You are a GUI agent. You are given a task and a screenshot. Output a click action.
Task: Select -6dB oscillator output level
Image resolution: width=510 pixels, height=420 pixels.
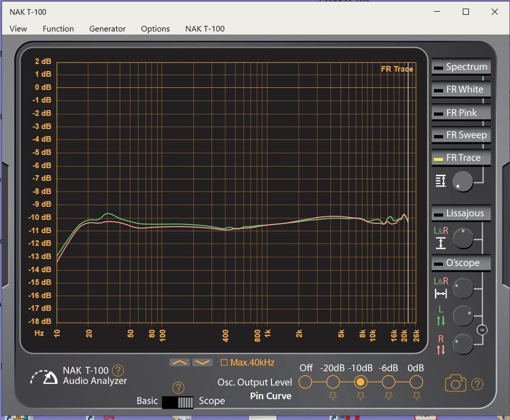388,382
